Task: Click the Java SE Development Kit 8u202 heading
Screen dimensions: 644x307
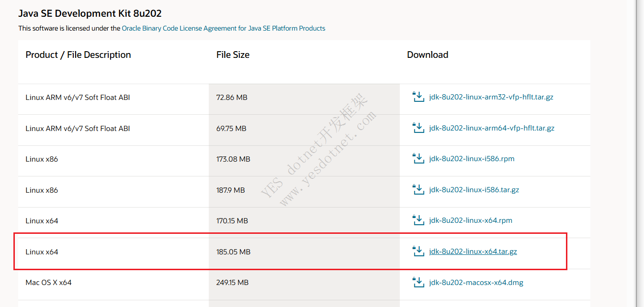Action: [90, 13]
